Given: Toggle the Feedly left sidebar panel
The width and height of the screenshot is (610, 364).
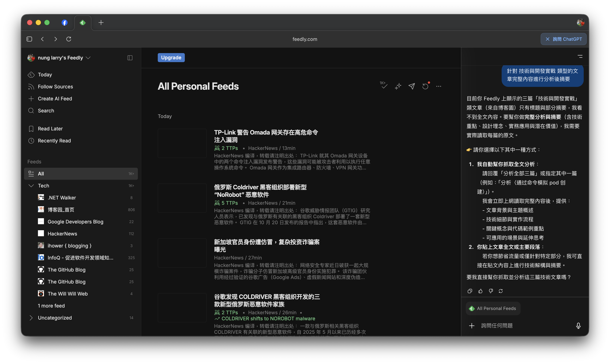Looking at the screenshot, I should [x=130, y=58].
